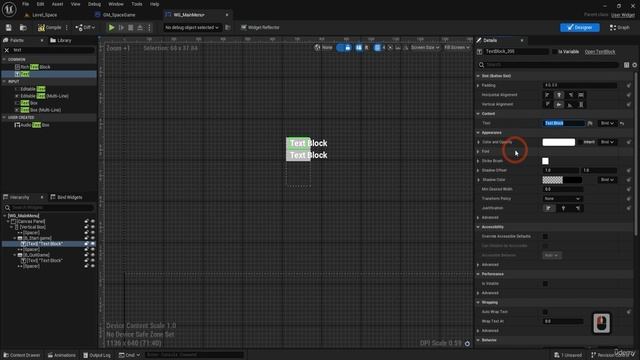Open the Diff dropdown
This screenshot has height=360, width=640.
point(85,28)
